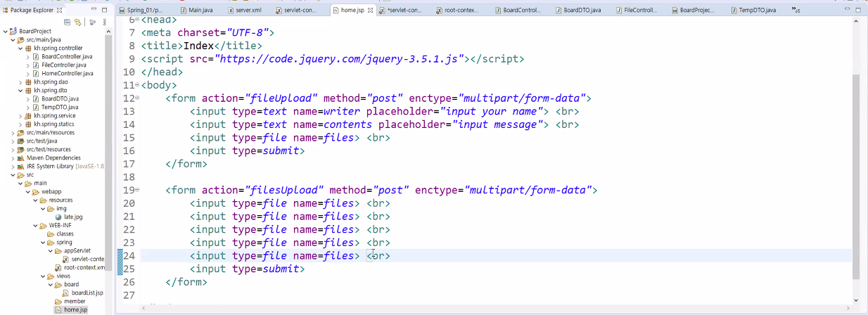Select kh.spring.statics package

[x=54, y=124]
